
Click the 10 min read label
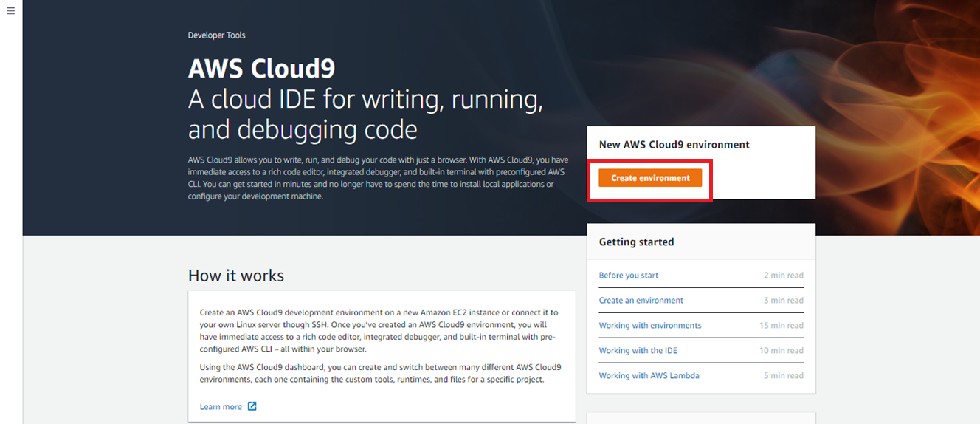point(781,351)
